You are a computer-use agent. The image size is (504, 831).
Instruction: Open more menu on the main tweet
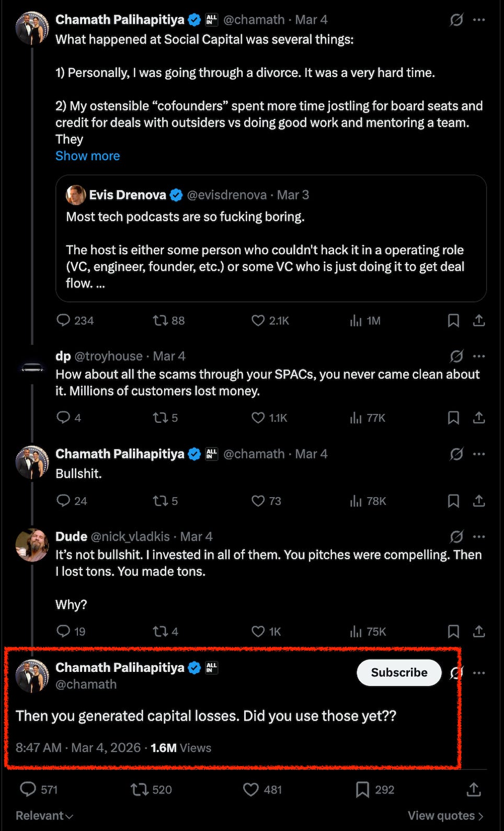[479, 672]
